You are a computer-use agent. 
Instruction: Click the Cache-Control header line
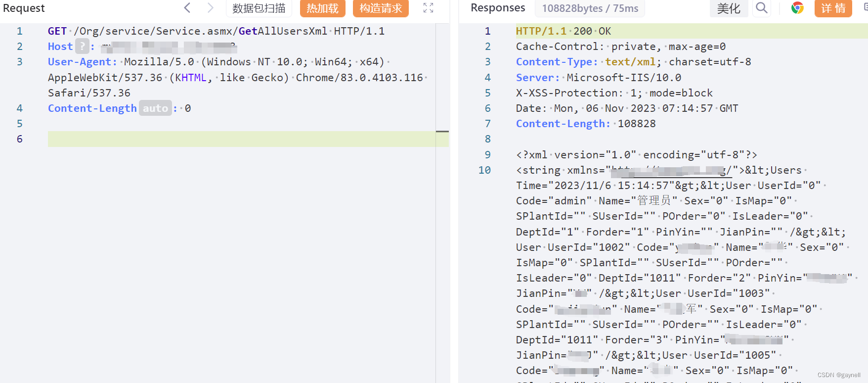(x=621, y=47)
